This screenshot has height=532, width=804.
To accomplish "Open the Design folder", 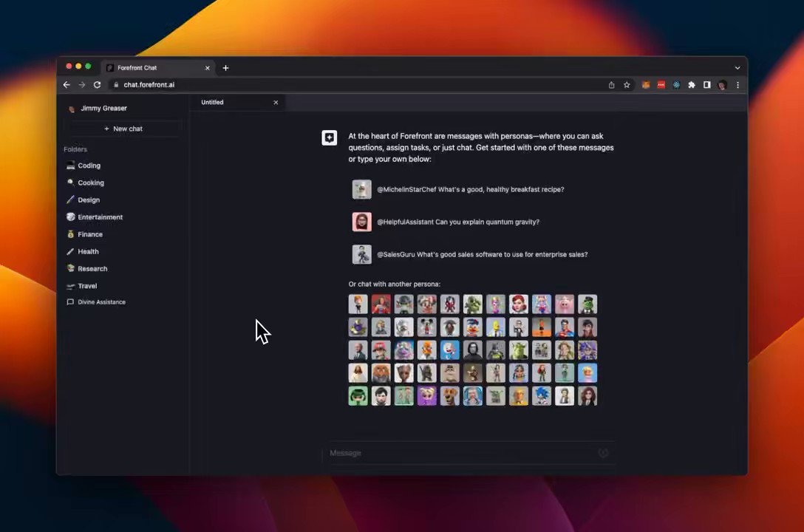I will pyautogui.click(x=83, y=200).
